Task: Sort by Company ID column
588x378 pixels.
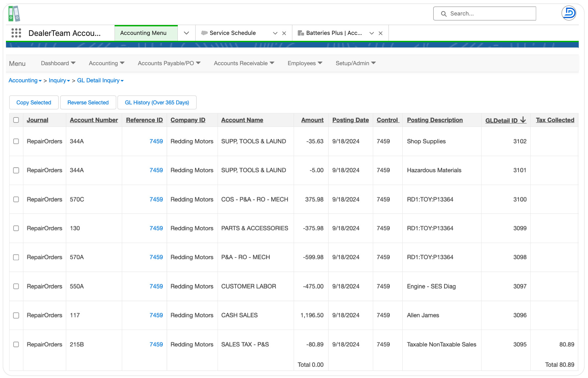Action: 188,120
